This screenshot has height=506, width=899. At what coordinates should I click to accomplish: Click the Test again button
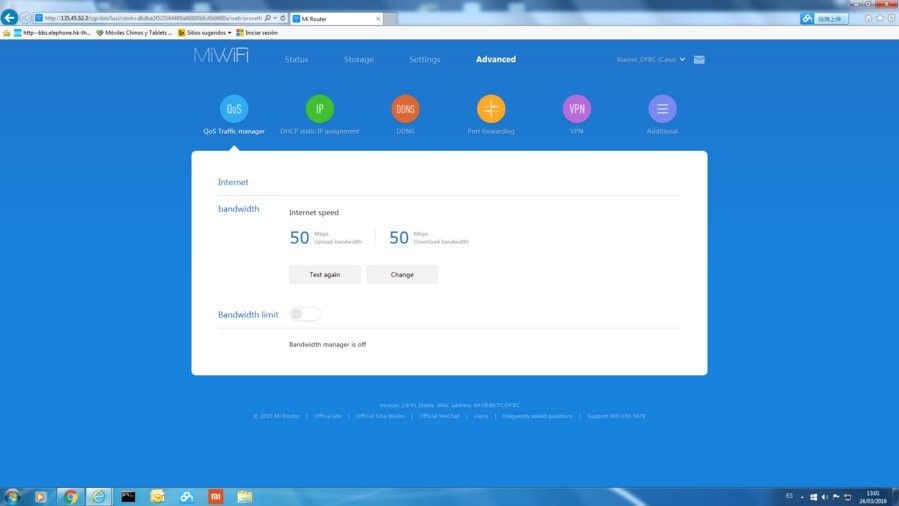coord(325,274)
